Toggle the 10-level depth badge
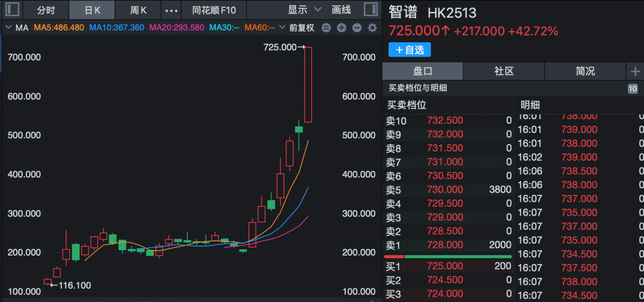 tap(632, 88)
